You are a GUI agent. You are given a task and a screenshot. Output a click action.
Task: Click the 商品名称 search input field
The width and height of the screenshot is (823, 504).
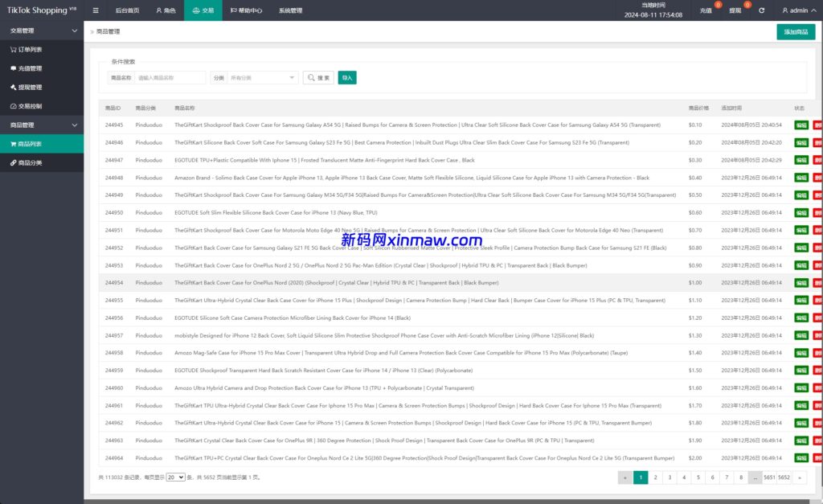[170, 78]
